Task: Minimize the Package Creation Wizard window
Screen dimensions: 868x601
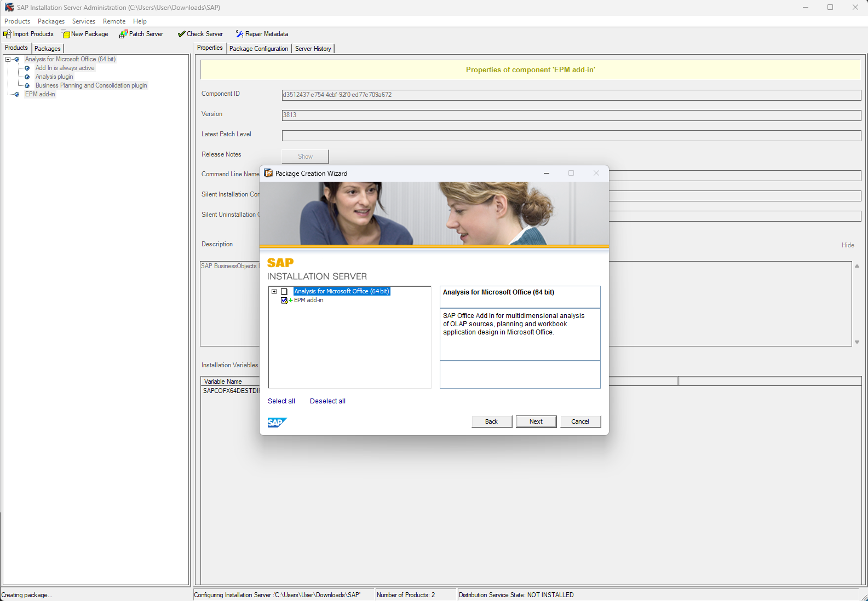Action: (546, 173)
